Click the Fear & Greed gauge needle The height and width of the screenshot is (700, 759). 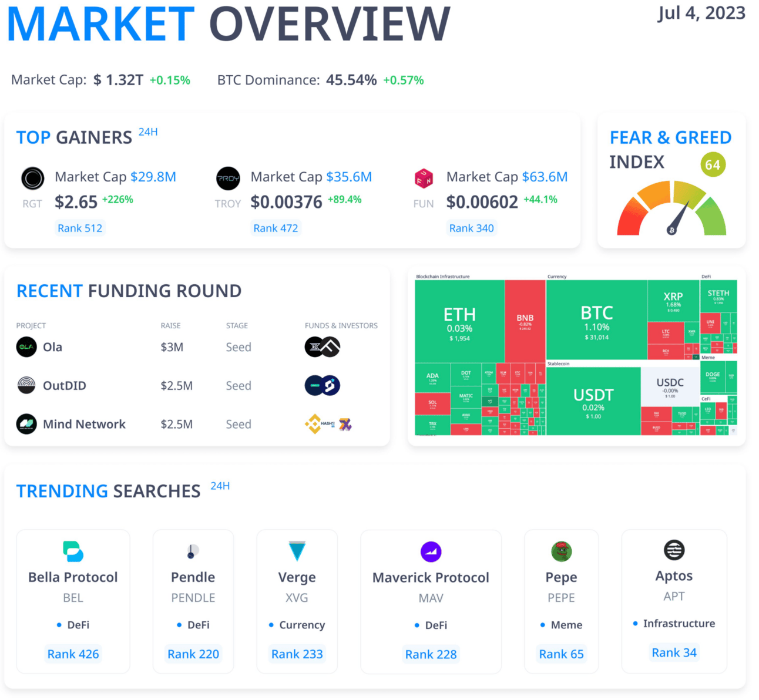point(679,218)
